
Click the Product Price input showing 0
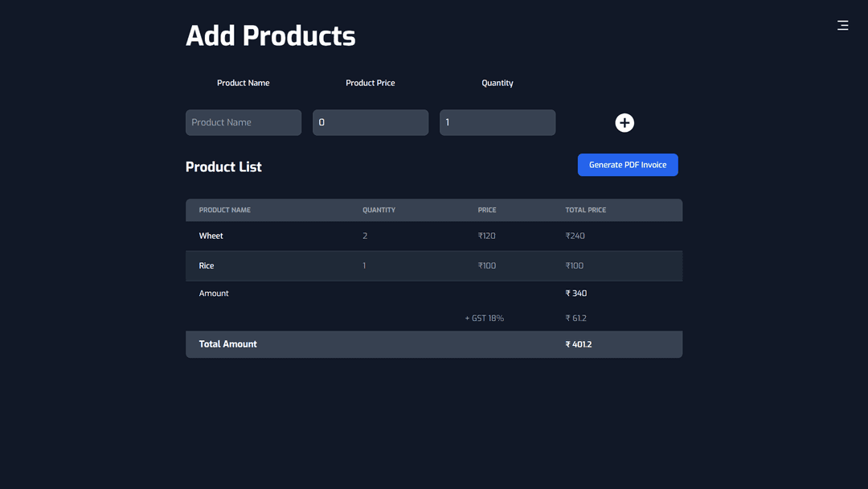371,122
